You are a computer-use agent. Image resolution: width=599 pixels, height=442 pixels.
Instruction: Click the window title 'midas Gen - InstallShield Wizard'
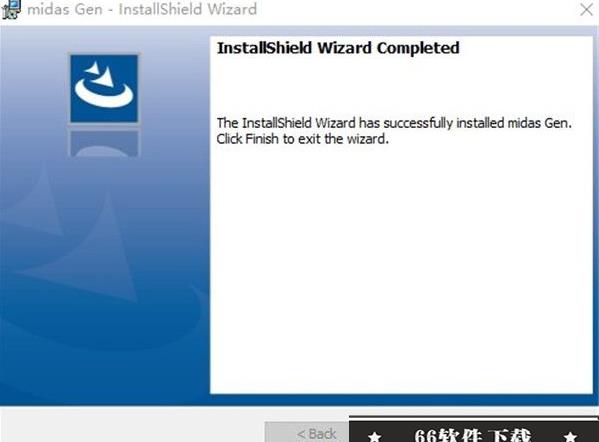(x=142, y=9)
